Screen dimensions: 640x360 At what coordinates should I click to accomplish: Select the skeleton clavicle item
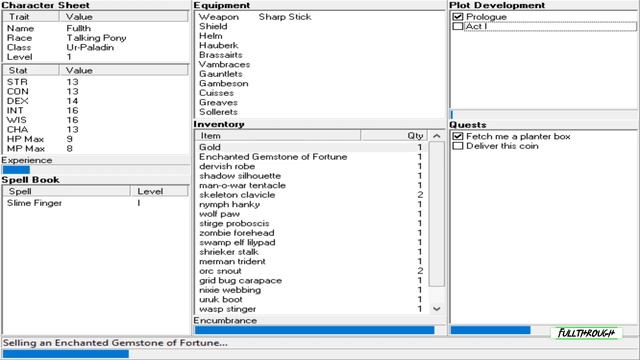[311, 195]
